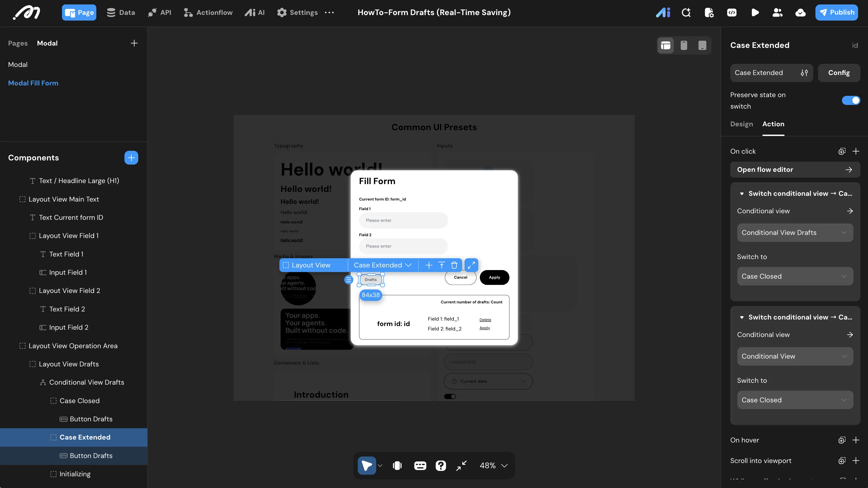Viewport: 868px width, 488px height.
Task: Click the Delete link in draft card
Action: 485,320
